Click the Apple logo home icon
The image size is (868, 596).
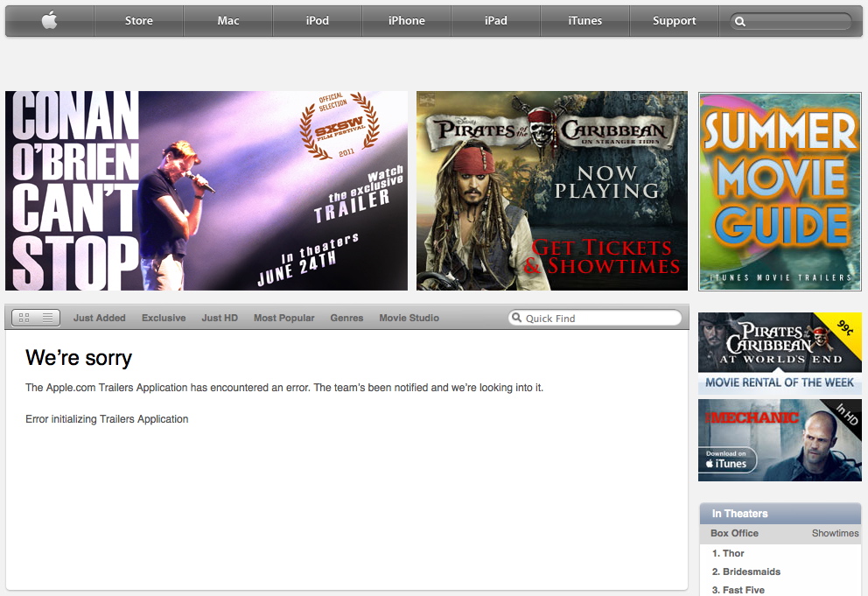[49, 20]
